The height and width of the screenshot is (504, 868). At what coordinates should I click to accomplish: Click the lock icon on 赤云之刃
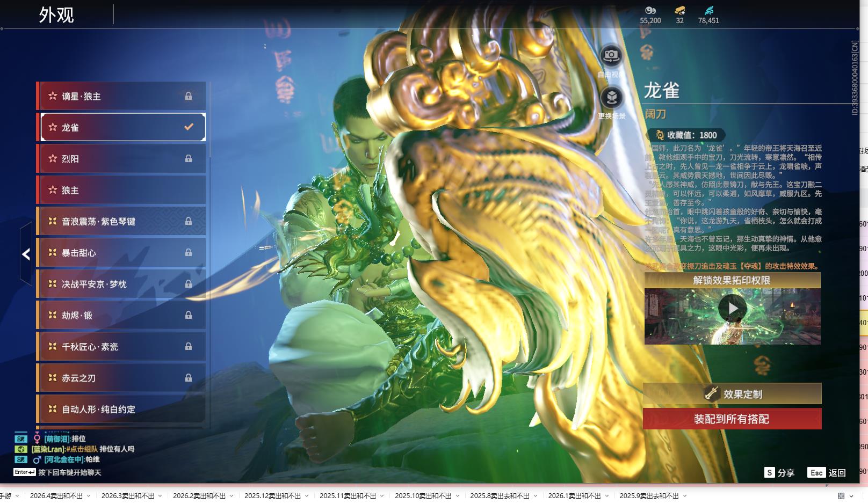(x=189, y=378)
